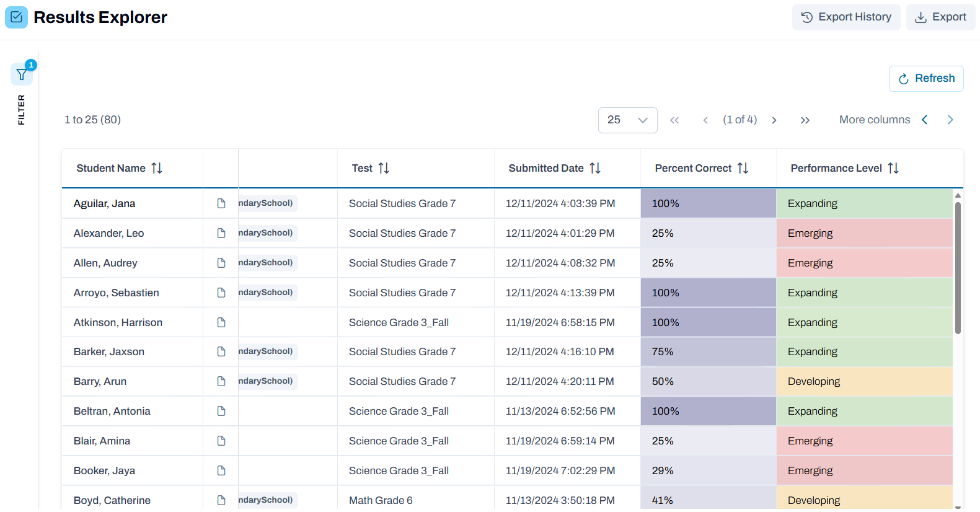Screen dimensions: 980x512
Task: Click the Export History button
Action: [x=846, y=17]
